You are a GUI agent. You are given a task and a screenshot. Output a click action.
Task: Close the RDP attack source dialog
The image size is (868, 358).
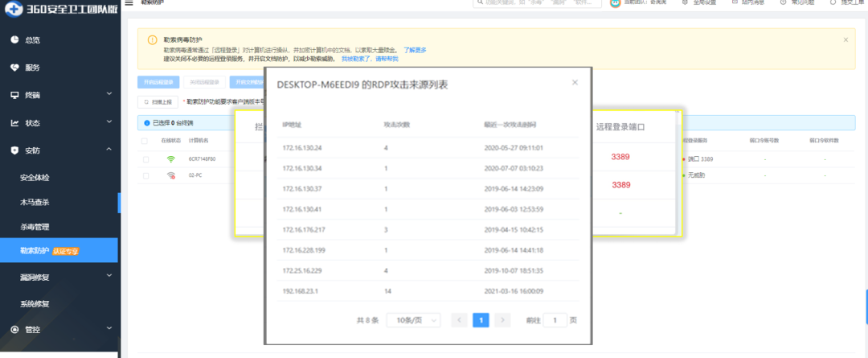pyautogui.click(x=574, y=82)
